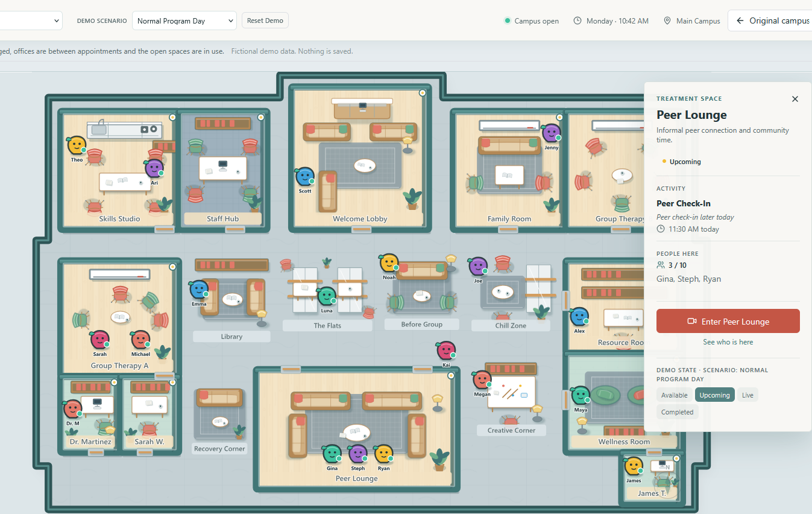Click the clock icon beside Monday 10:42 AM
Image resolution: width=812 pixels, height=514 pixels.
coord(578,21)
